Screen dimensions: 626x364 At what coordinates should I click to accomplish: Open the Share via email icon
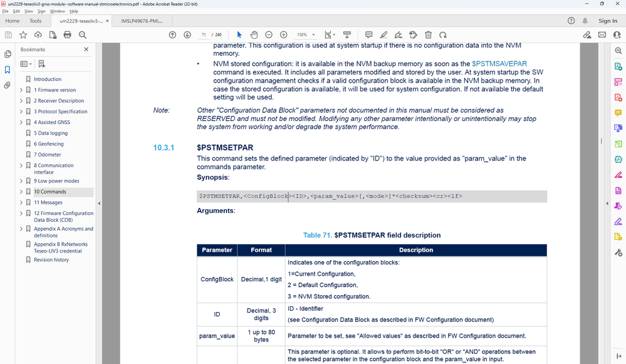pos(602,34)
